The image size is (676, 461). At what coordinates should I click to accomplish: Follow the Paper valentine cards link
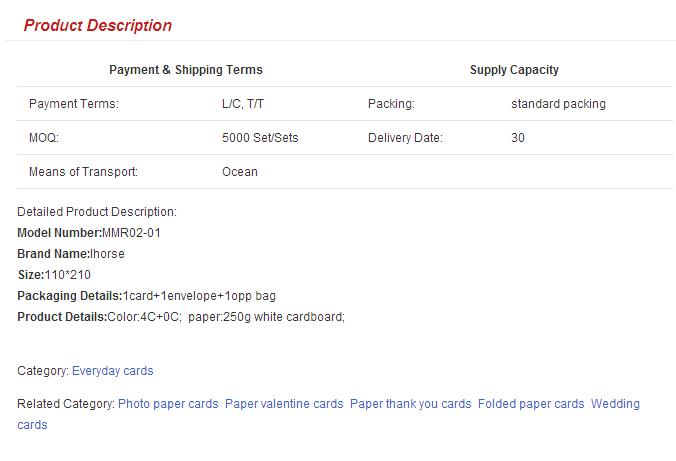[x=284, y=404]
